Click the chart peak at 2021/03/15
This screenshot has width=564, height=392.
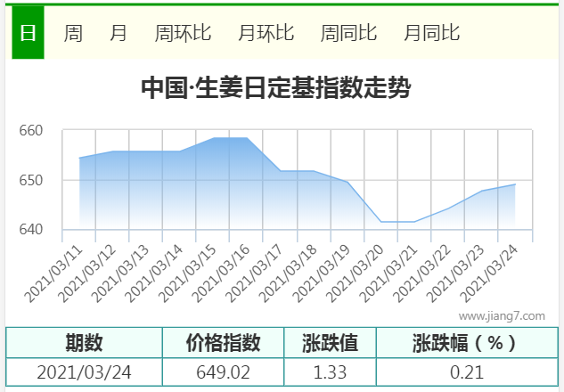[x=213, y=138]
